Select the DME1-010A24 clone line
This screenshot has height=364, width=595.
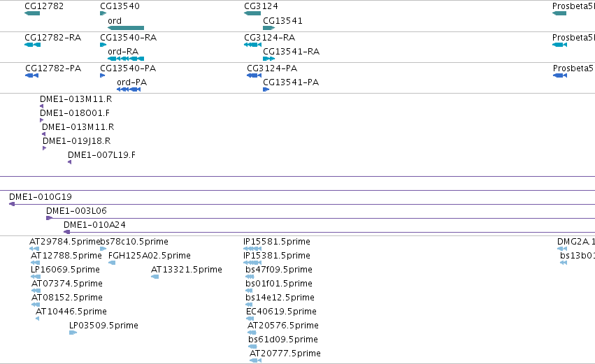click(x=329, y=232)
